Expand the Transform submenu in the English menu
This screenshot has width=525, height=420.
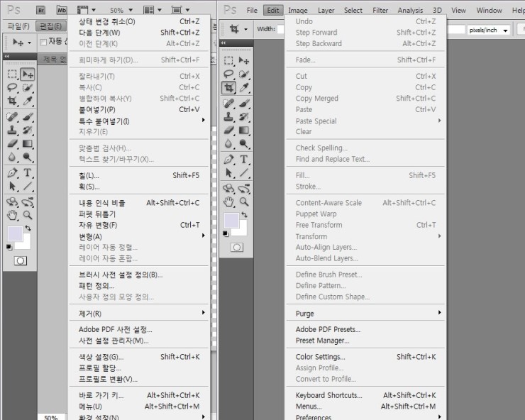pos(365,236)
